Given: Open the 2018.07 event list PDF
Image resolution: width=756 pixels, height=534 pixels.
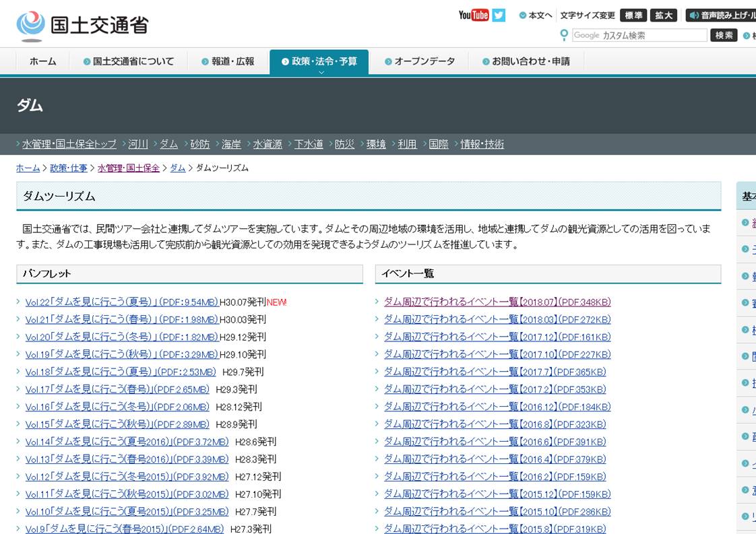Looking at the screenshot, I should pyautogui.click(x=497, y=302).
